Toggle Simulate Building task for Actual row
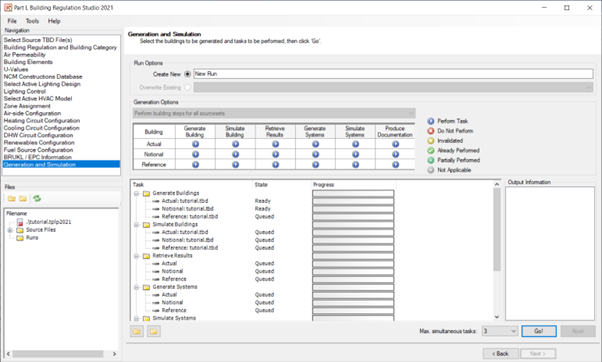 pos(235,144)
